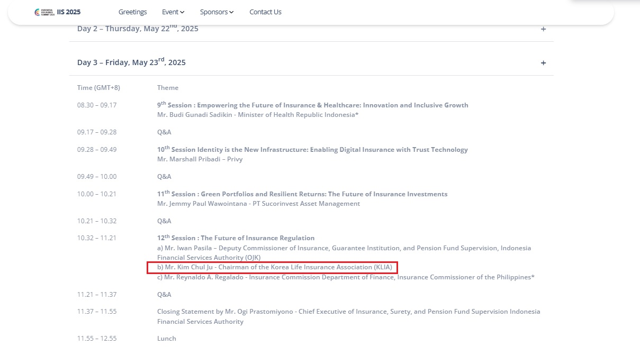Click the Lunch entry in the schedule
Image resolution: width=640 pixels, height=364 pixels.
(166, 339)
